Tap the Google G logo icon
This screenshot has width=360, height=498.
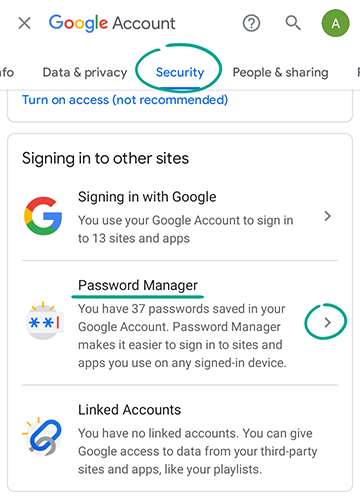point(43,216)
